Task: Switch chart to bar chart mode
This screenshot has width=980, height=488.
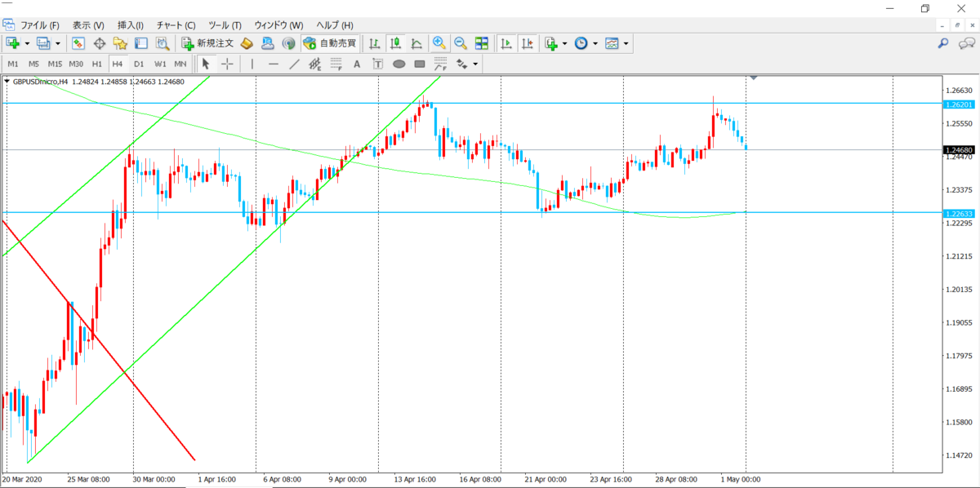Action: click(x=374, y=43)
